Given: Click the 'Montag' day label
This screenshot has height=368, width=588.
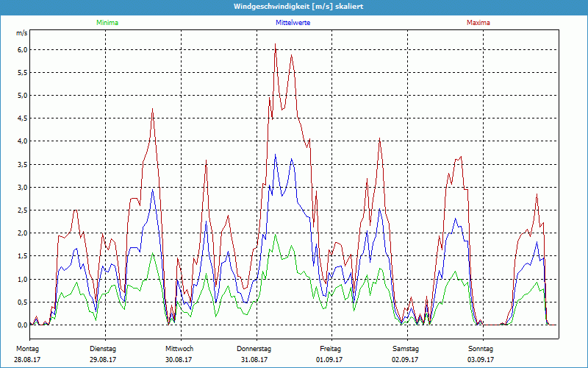Looking at the screenshot, I should pyautogui.click(x=27, y=349).
